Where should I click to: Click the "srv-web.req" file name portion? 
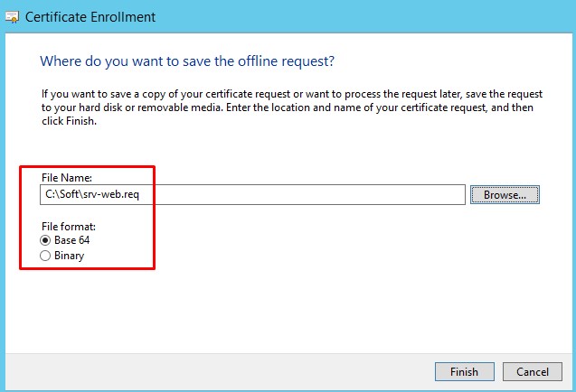[111, 194]
